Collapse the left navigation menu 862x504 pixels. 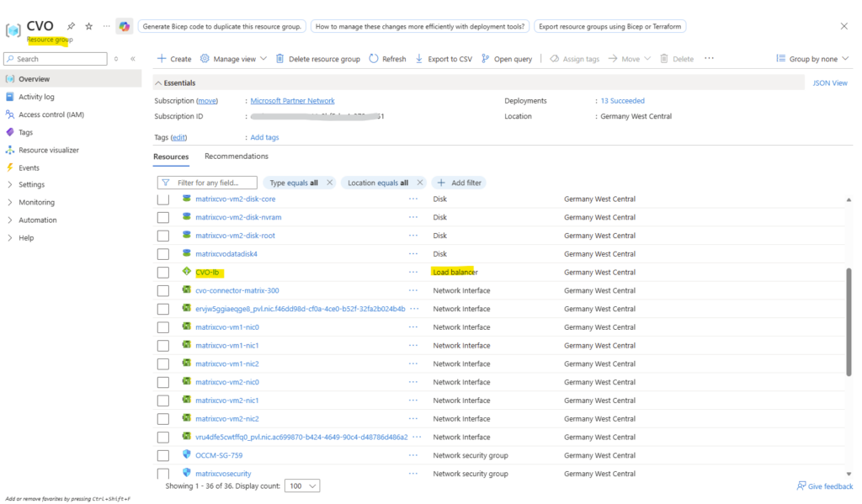click(x=132, y=59)
